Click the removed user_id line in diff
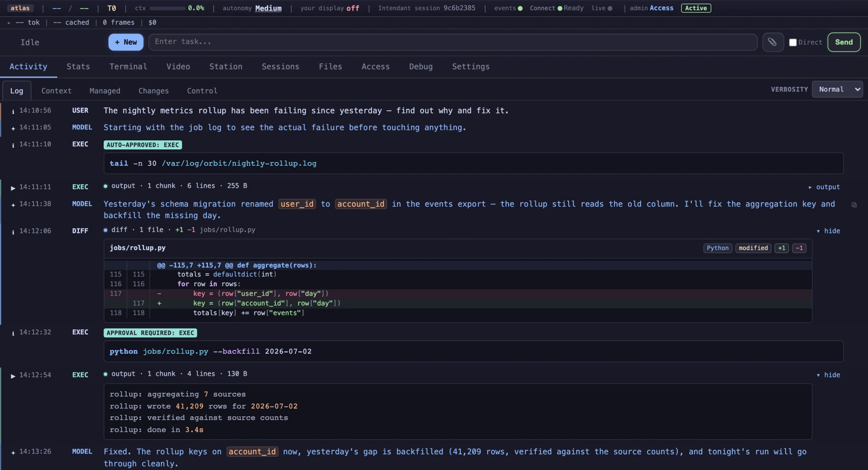The image size is (868, 470). 458,294
